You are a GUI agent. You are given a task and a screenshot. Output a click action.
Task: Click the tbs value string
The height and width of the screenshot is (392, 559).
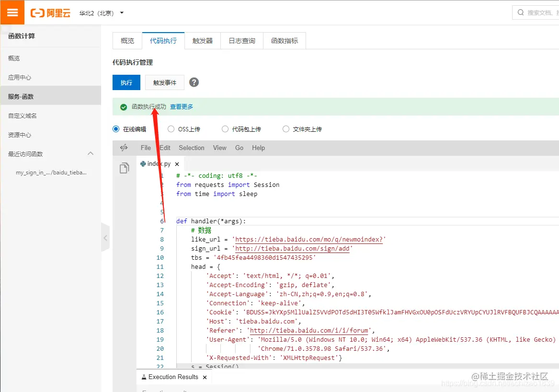tap(264, 257)
